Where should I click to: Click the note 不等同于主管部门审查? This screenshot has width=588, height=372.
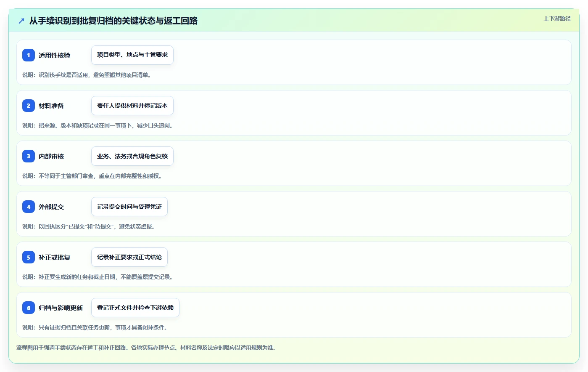[x=92, y=176]
